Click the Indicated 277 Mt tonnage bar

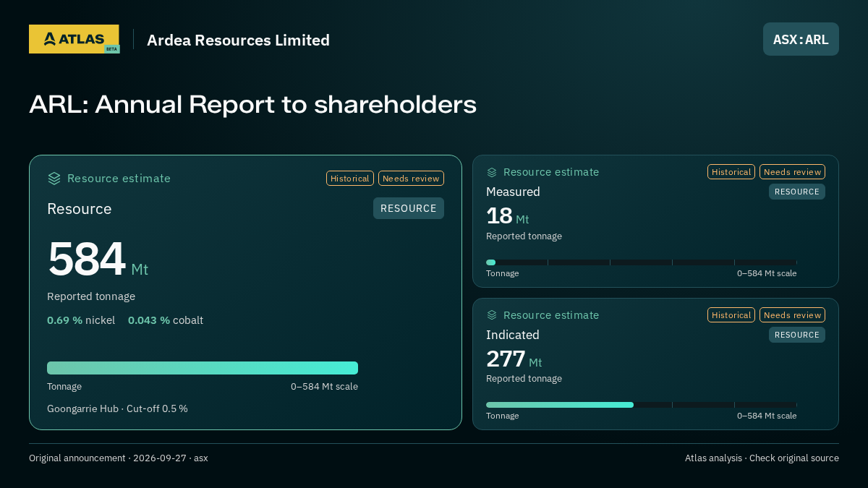[x=642, y=405]
